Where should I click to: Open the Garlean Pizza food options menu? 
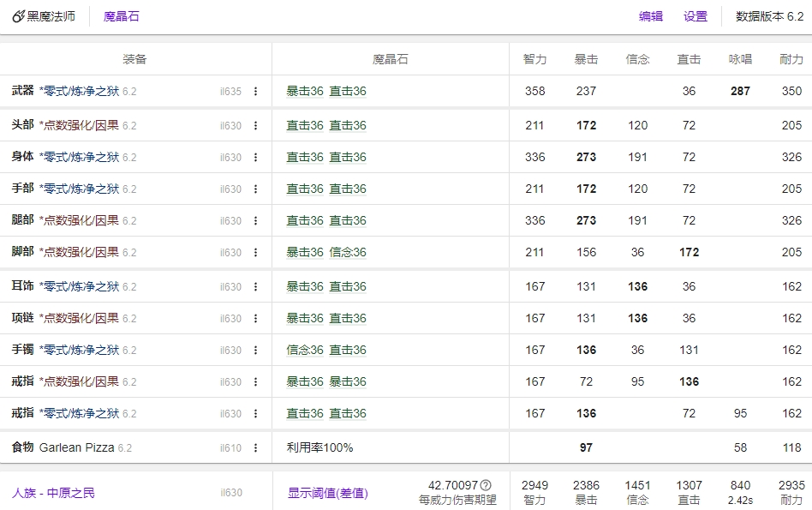[255, 447]
